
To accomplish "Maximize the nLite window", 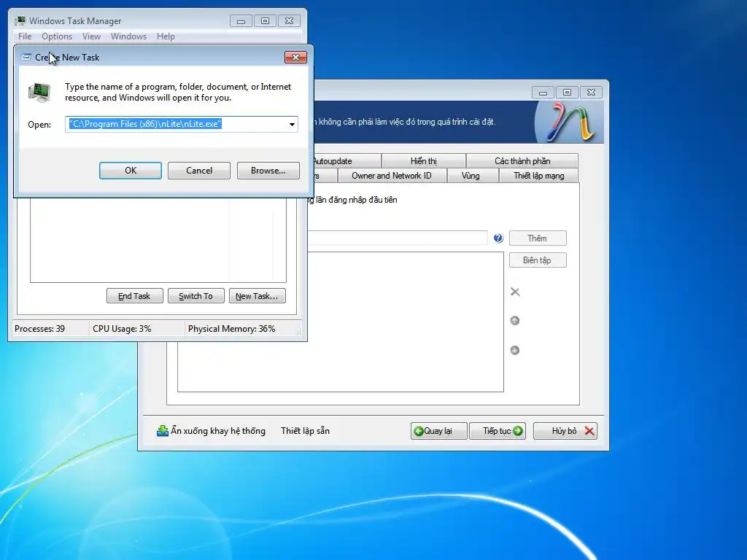I will (567, 93).
